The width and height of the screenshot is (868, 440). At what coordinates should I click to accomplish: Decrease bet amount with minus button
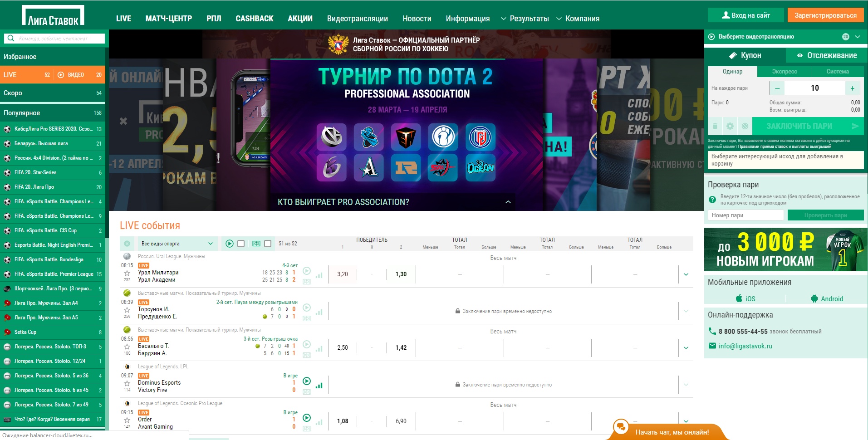click(777, 88)
